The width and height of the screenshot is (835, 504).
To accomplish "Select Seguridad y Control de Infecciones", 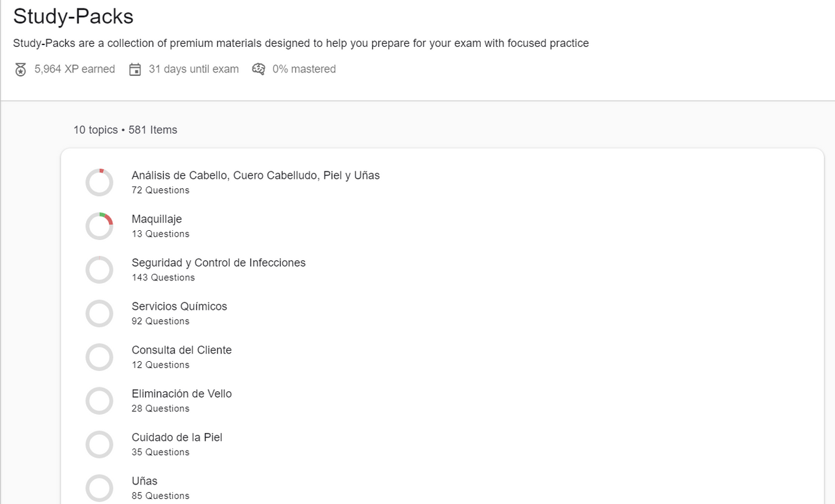I will click(219, 263).
